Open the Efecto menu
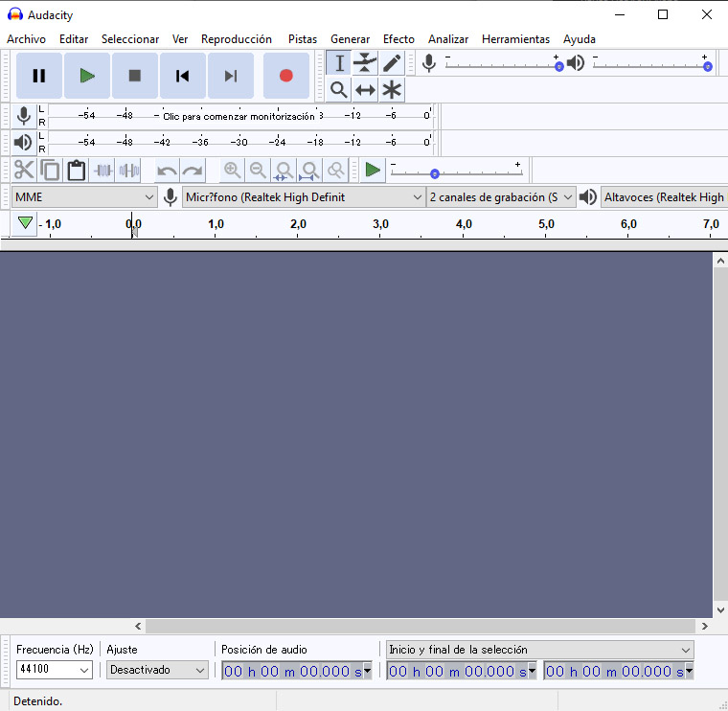 tap(398, 39)
